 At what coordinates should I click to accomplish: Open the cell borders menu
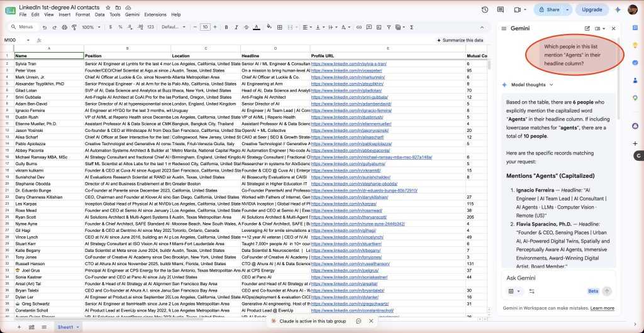tap(280, 28)
